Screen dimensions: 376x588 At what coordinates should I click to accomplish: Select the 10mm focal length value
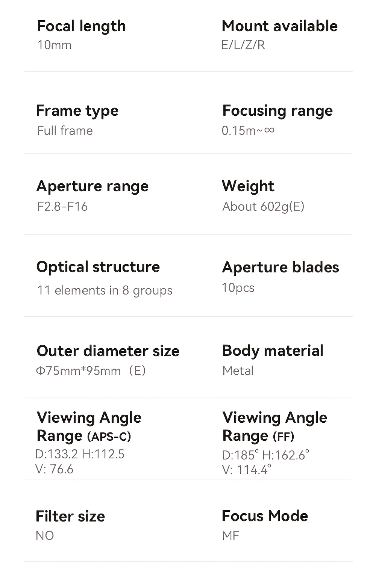54,45
